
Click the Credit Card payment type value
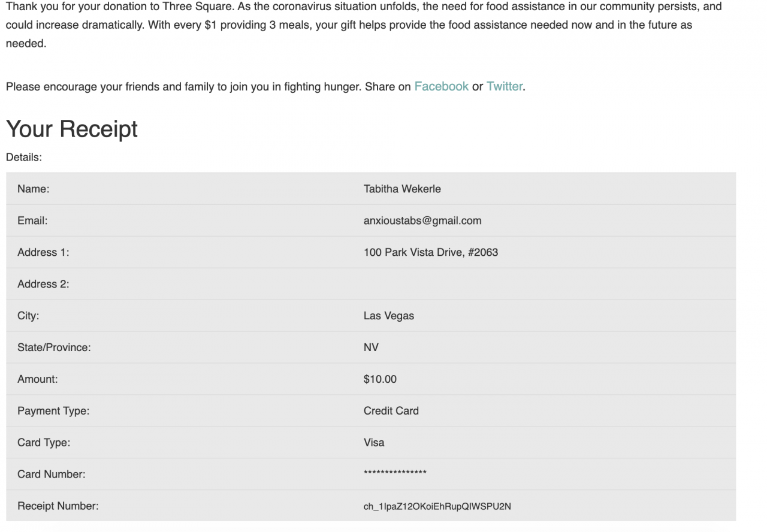click(x=391, y=411)
